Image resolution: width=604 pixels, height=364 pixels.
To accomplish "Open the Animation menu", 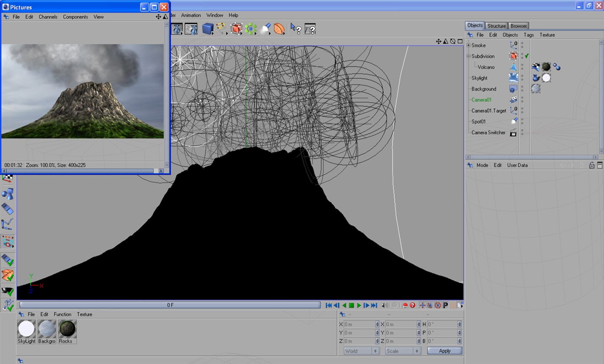I will click(191, 15).
